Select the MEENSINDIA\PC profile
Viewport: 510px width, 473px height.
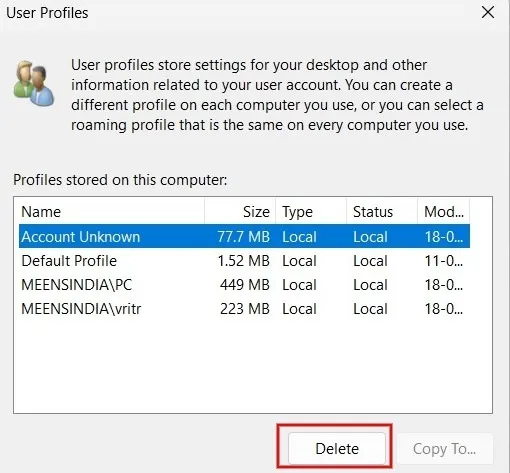[244, 285]
